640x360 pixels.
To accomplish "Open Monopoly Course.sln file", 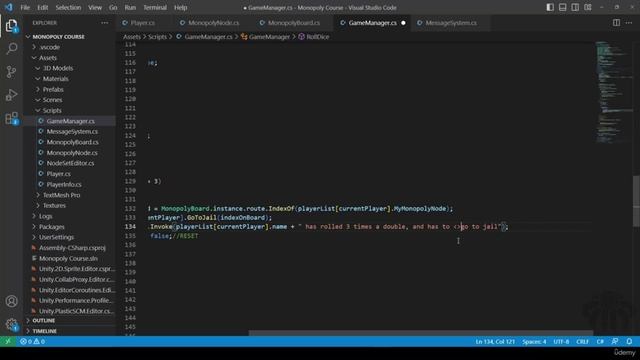I will (68, 258).
